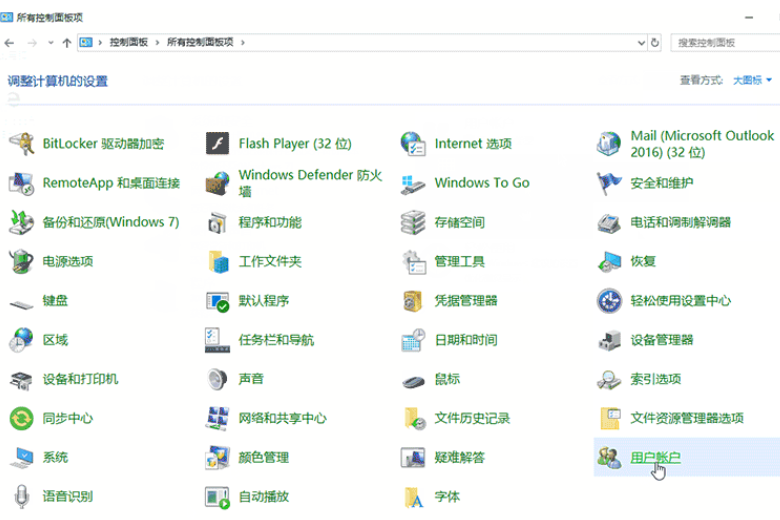Click the 备份和还原(Windows 7) icon
The image size is (780, 520).
pyautogui.click(x=21, y=222)
